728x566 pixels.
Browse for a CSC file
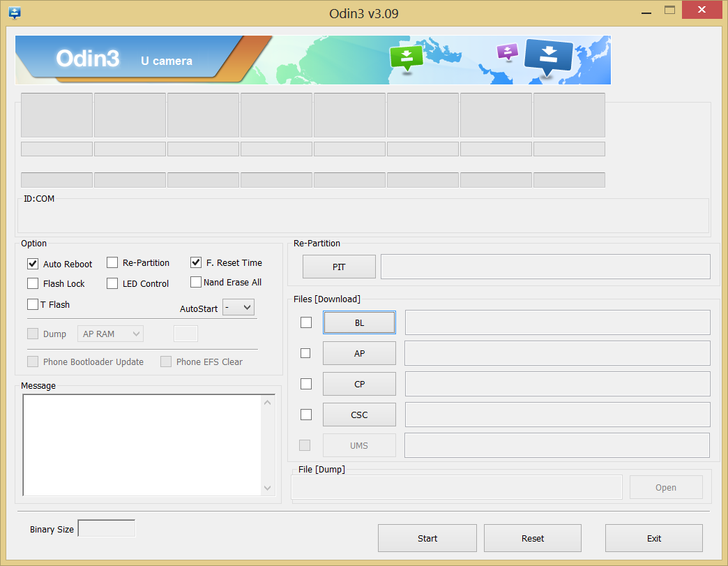(359, 415)
